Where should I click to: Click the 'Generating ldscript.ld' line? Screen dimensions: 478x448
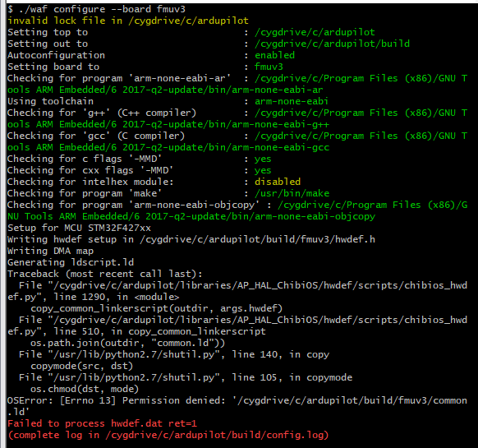[x=71, y=262]
